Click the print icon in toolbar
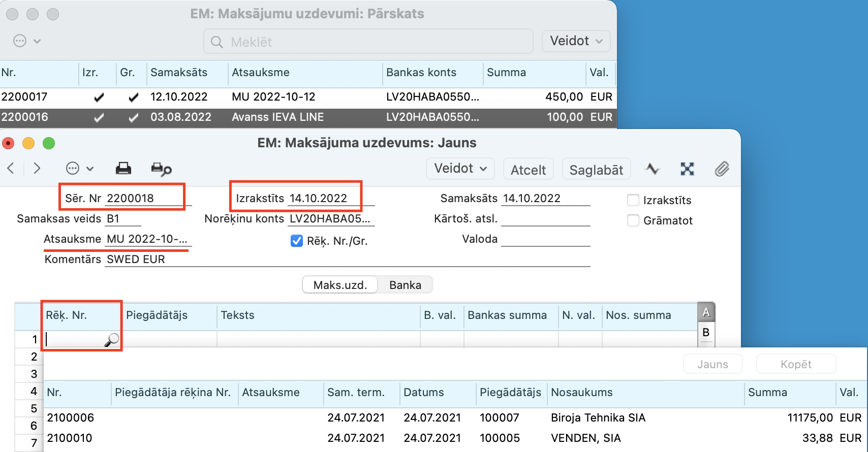The width and height of the screenshot is (868, 452). pos(123,169)
